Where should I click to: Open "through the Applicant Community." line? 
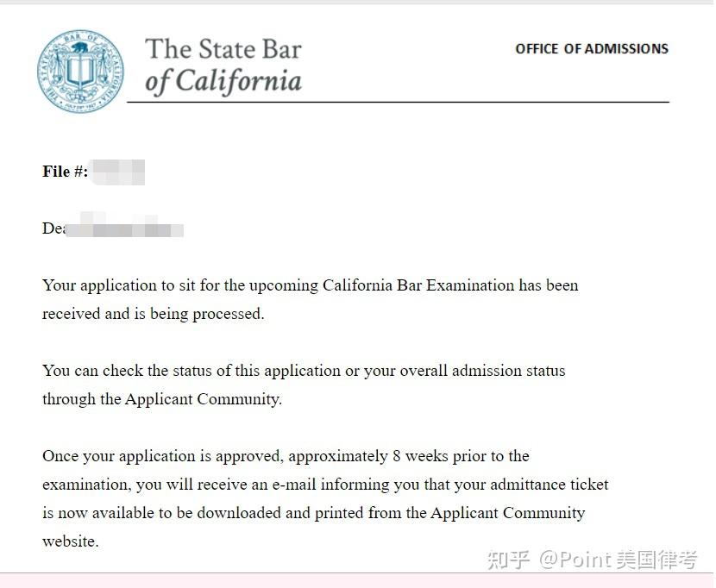pyautogui.click(x=162, y=399)
